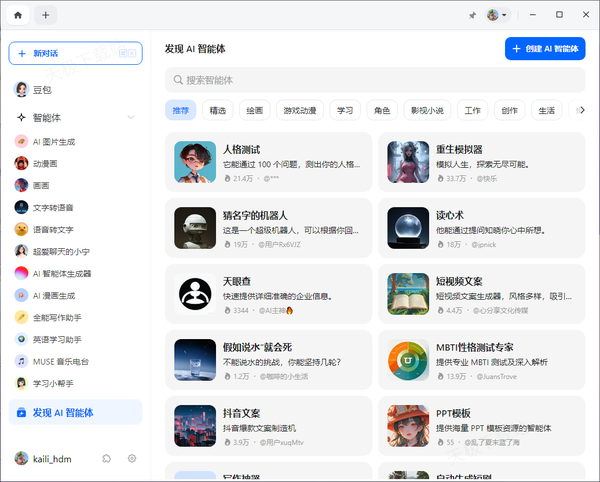The image size is (600, 482).
Task: Open the 人格测试 agent card
Action: pos(266,162)
